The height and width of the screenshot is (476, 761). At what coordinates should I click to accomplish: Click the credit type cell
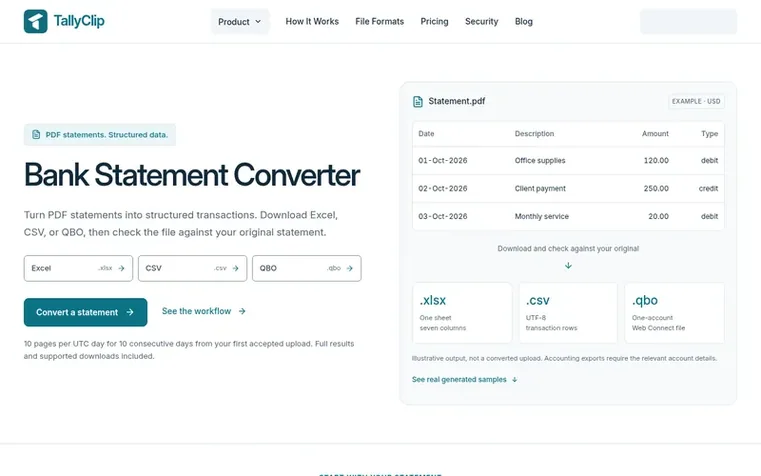[709, 188]
